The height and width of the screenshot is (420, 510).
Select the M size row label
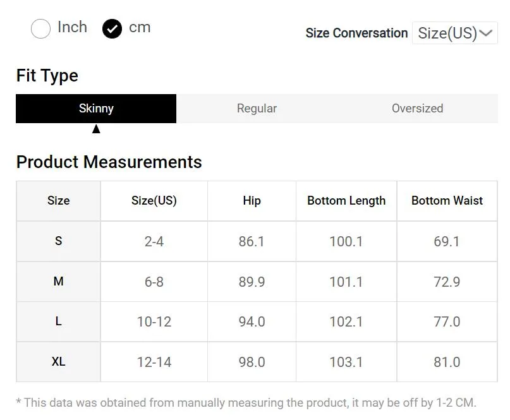tap(59, 282)
